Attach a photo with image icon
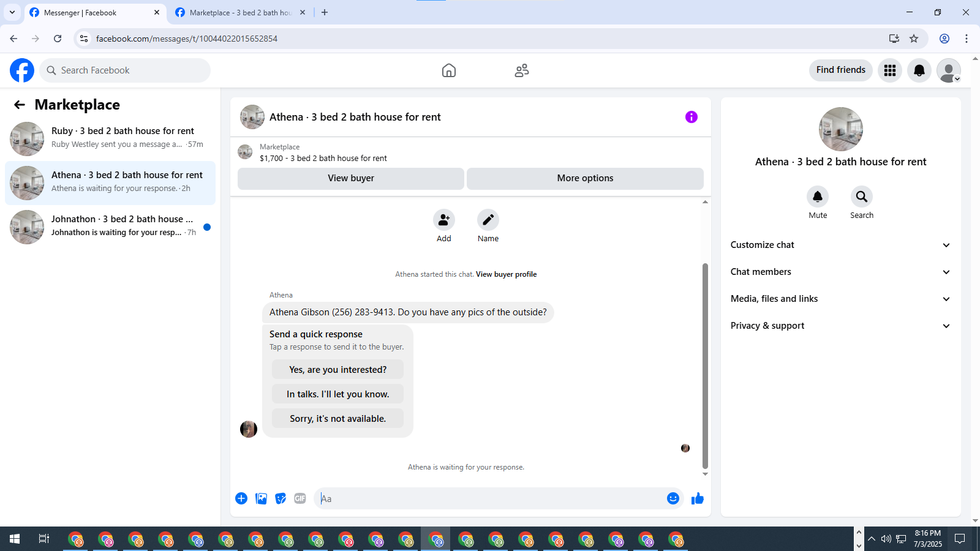Image resolution: width=980 pixels, height=551 pixels. (x=261, y=498)
